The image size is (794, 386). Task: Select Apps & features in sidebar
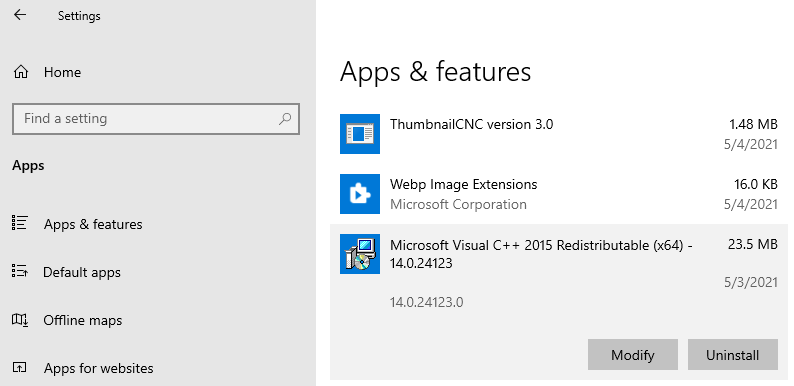93,224
